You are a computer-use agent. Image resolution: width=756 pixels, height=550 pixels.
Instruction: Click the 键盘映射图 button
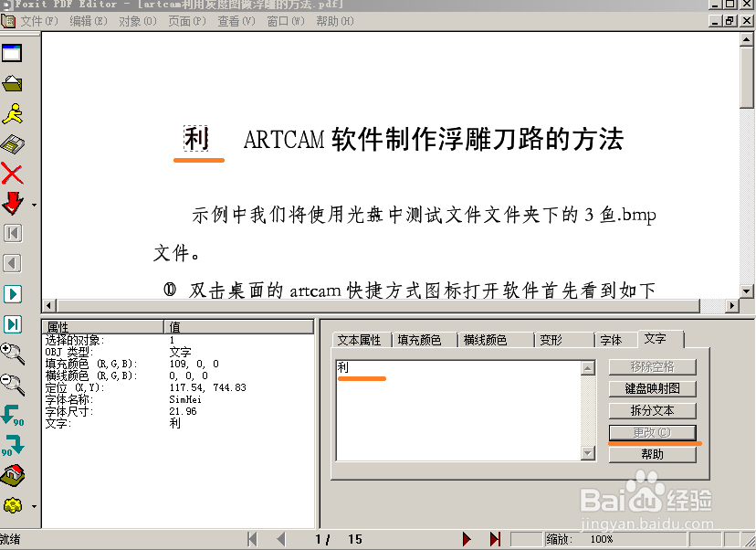(652, 388)
